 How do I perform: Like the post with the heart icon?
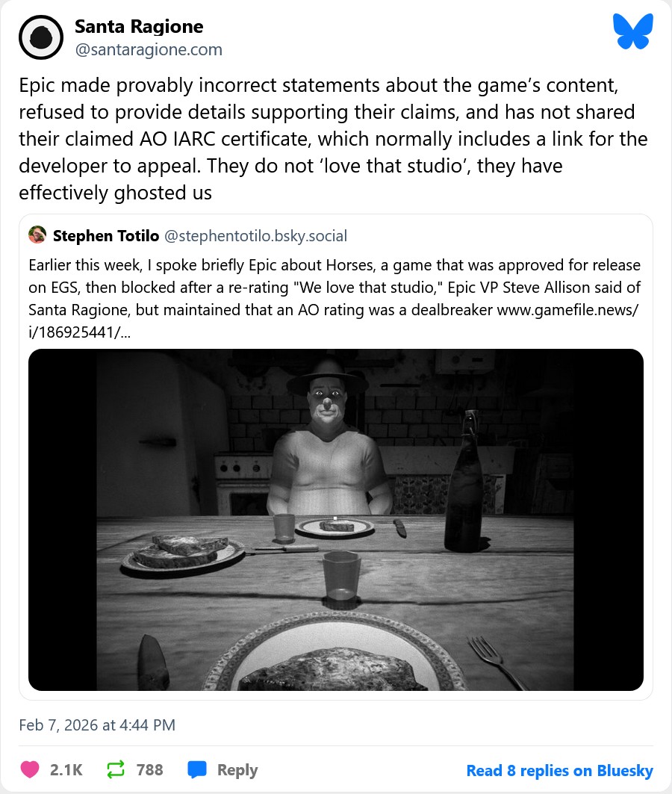pos(30,770)
